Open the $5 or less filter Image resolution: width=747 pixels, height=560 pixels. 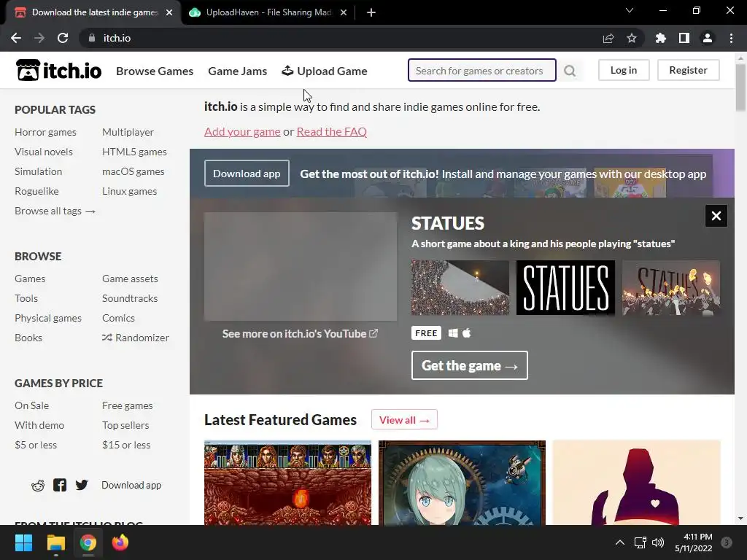35,445
